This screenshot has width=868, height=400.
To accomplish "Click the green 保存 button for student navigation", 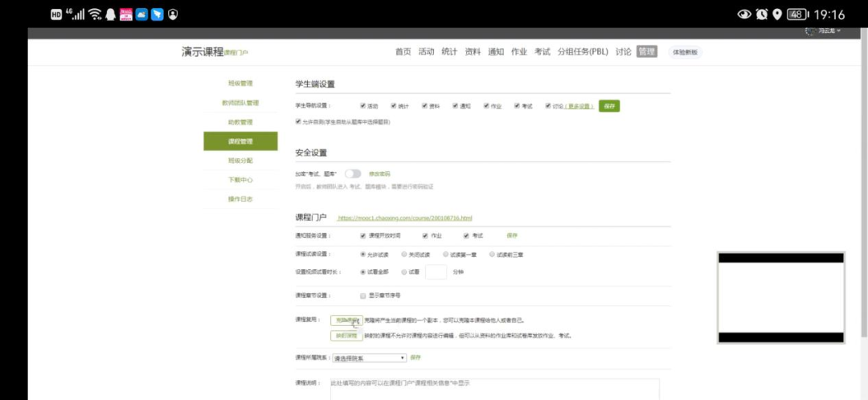I will click(x=609, y=106).
